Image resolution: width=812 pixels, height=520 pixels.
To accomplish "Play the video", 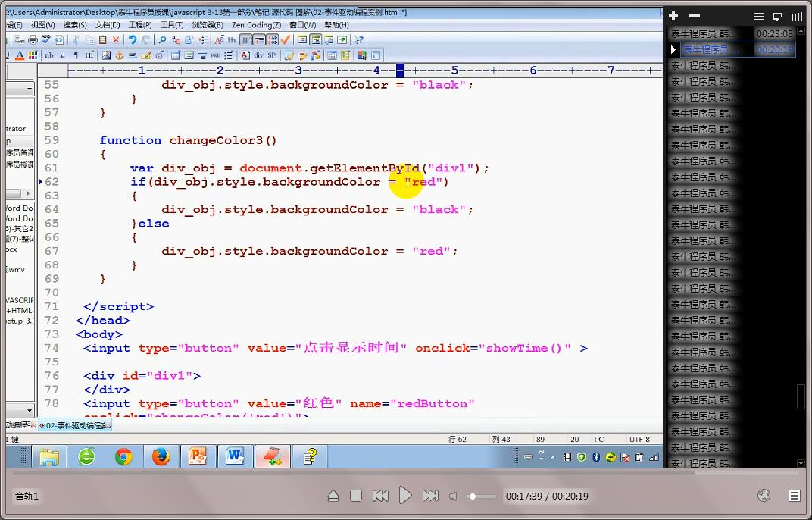I will pos(405,496).
